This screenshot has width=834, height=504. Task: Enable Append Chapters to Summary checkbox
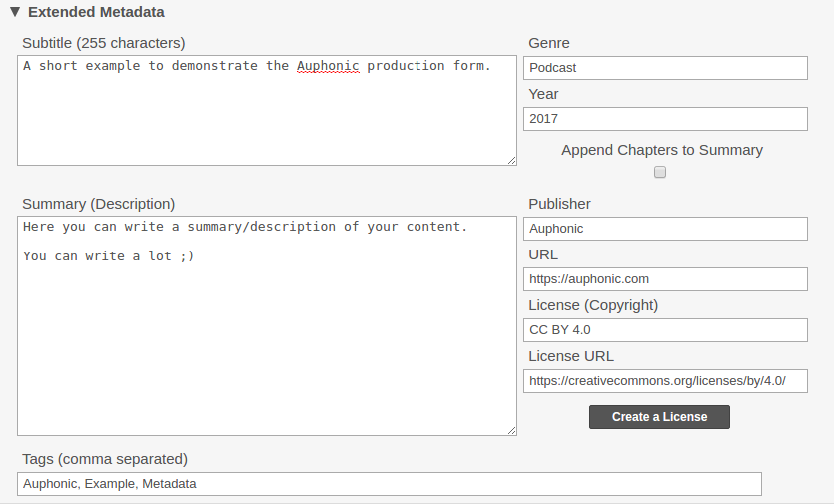tap(660, 172)
